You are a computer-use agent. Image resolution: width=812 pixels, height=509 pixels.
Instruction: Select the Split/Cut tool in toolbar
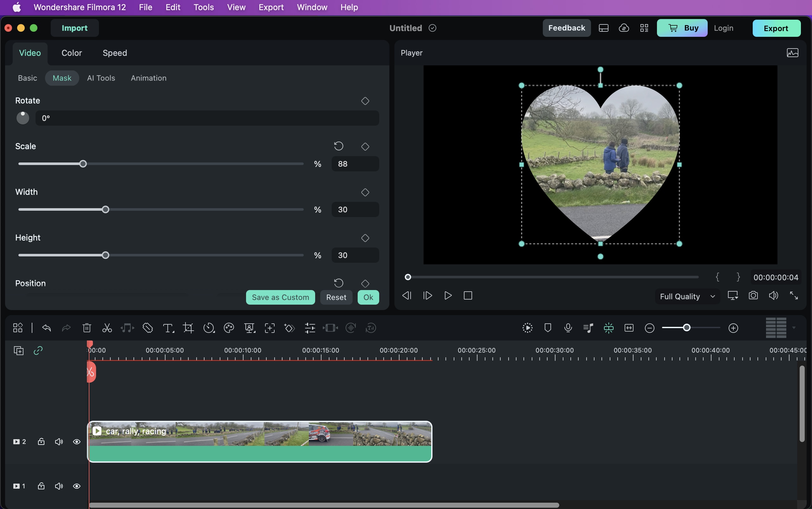click(106, 327)
